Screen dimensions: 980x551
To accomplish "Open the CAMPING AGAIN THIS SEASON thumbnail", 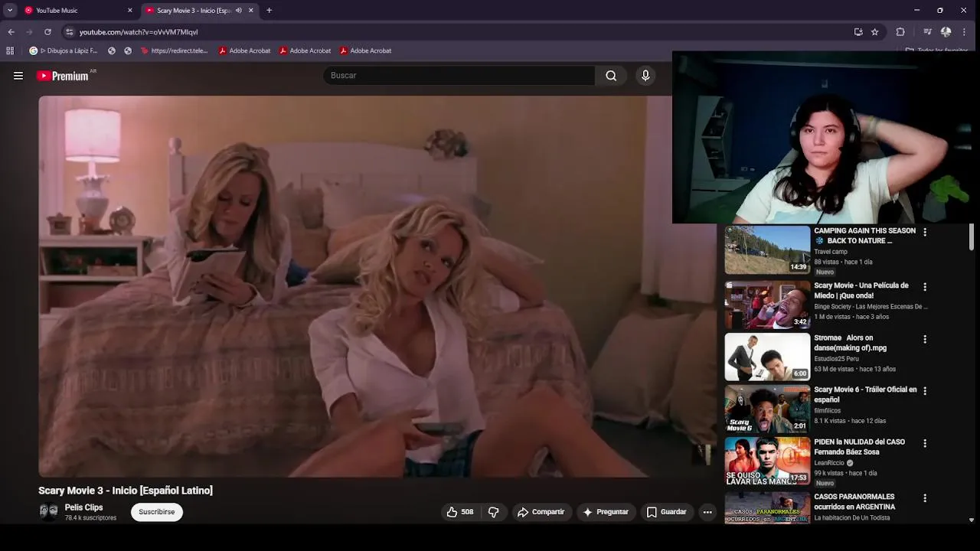I will pyautogui.click(x=767, y=249).
